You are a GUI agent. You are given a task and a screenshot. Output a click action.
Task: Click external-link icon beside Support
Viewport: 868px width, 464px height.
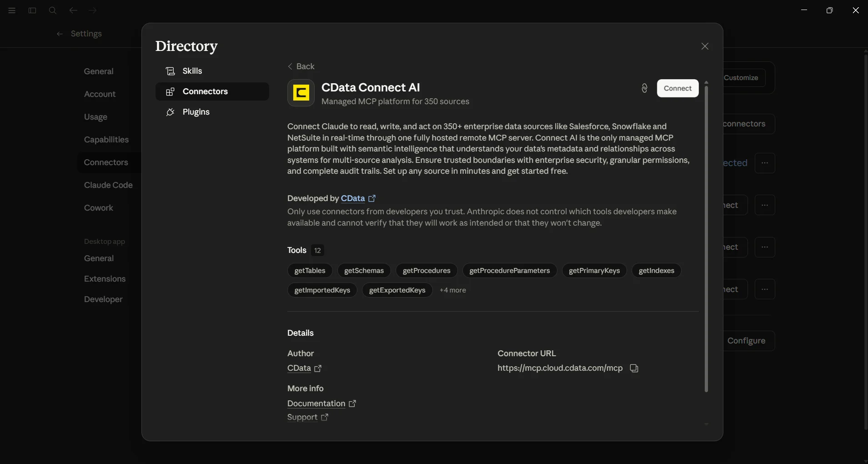point(325,417)
